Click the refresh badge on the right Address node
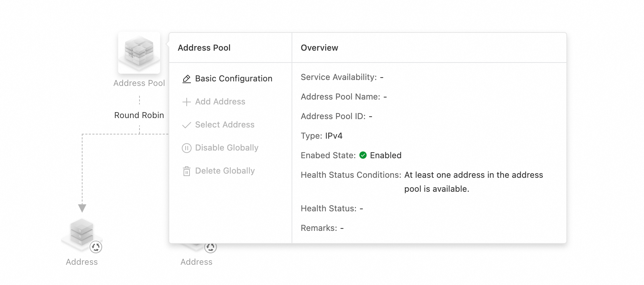 tap(210, 247)
